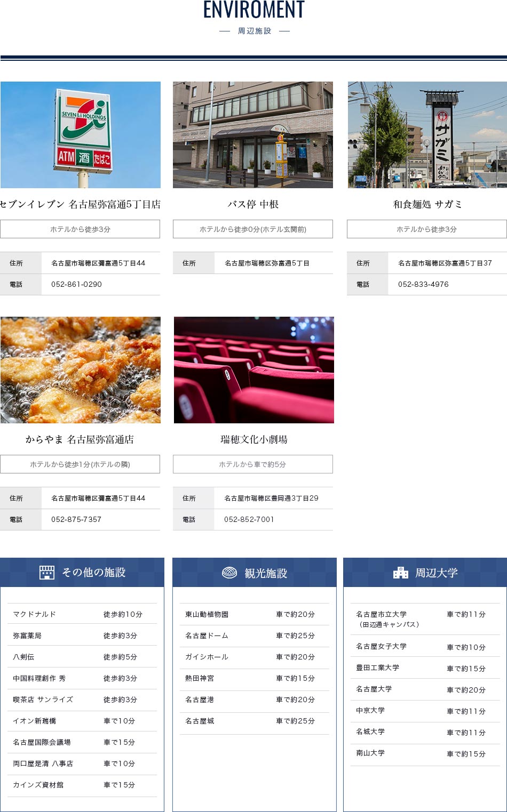Click 中国料理創作 秀 in the list

[x=39, y=678]
